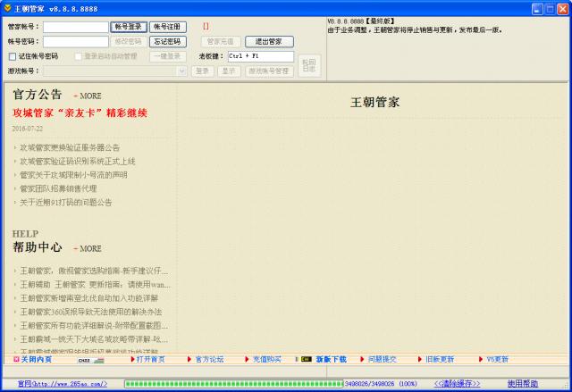
Task: Open announcement 攻城管家更换验证服务器公告
Action: (70, 147)
